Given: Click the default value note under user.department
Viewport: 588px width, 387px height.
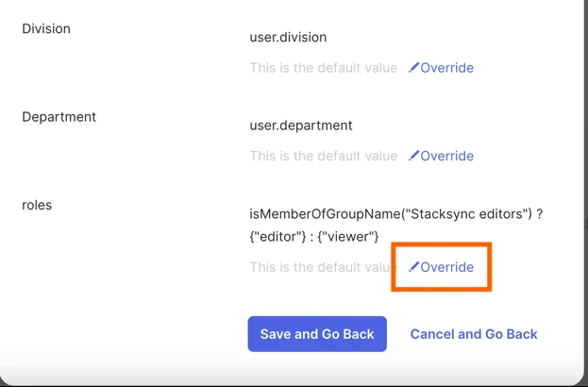Looking at the screenshot, I should [x=324, y=156].
